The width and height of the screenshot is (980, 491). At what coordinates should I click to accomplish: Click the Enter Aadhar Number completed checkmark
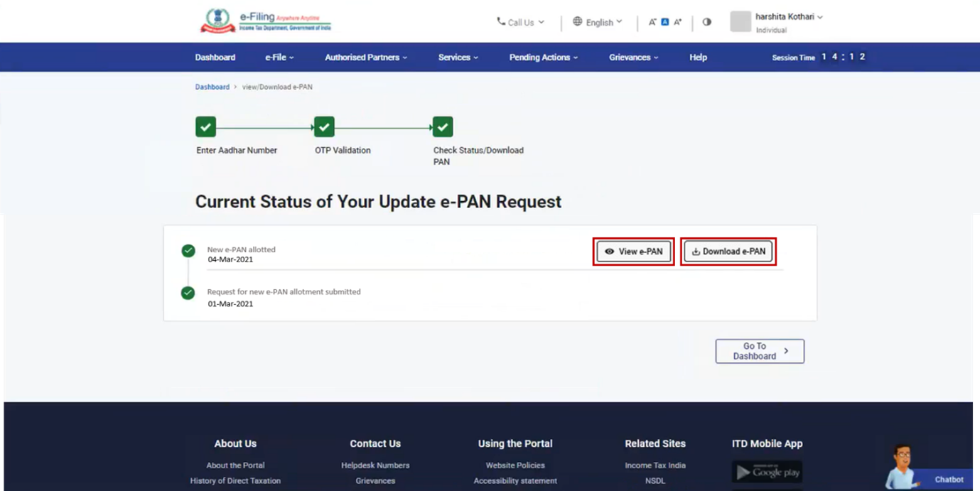(205, 126)
